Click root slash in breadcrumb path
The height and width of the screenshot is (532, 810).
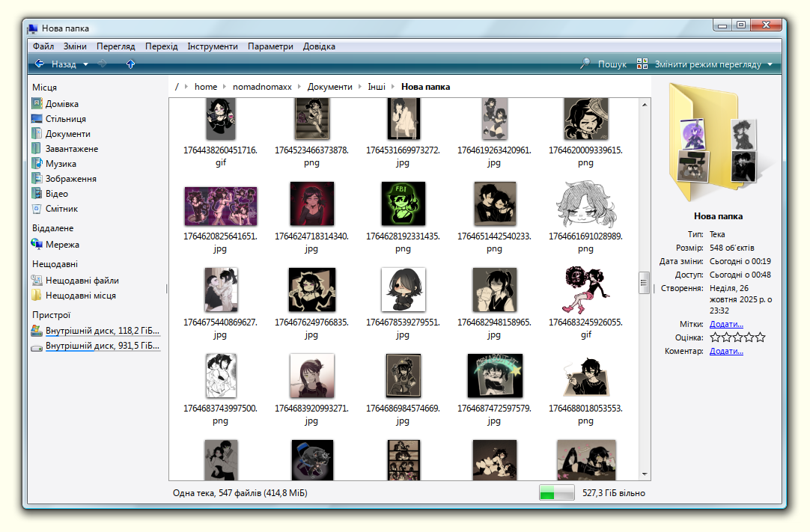[177, 87]
